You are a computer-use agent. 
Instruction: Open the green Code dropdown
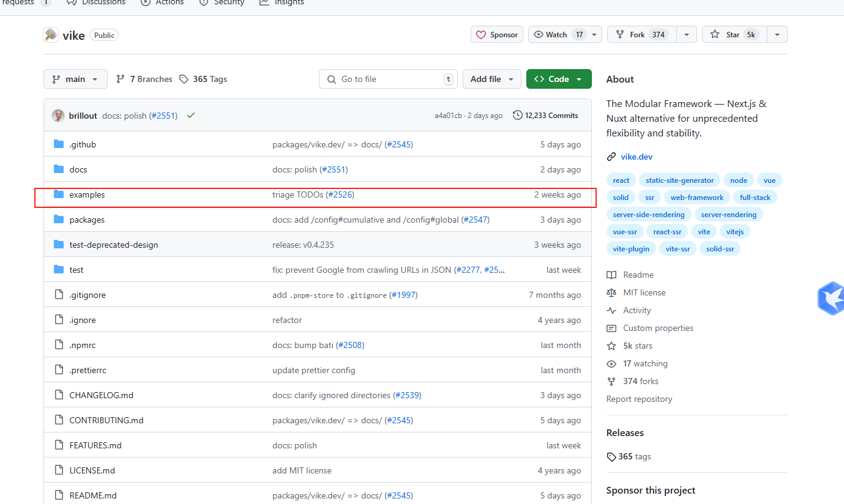click(x=559, y=79)
